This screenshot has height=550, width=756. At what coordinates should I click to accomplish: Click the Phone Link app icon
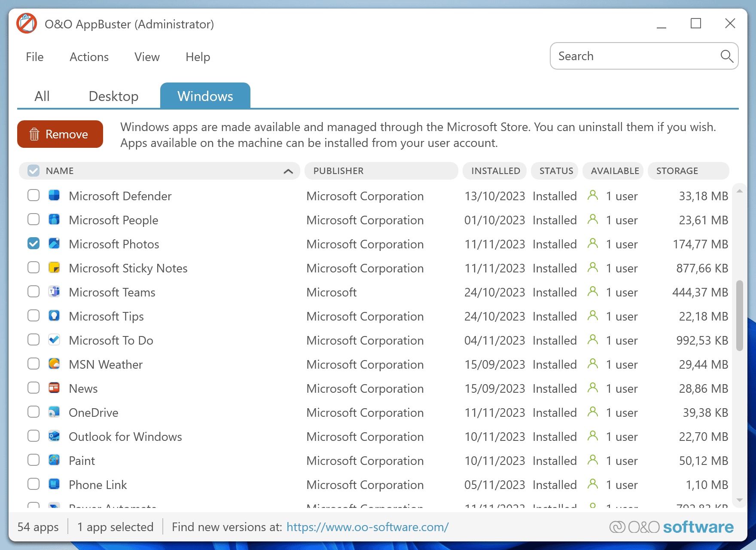[54, 484]
